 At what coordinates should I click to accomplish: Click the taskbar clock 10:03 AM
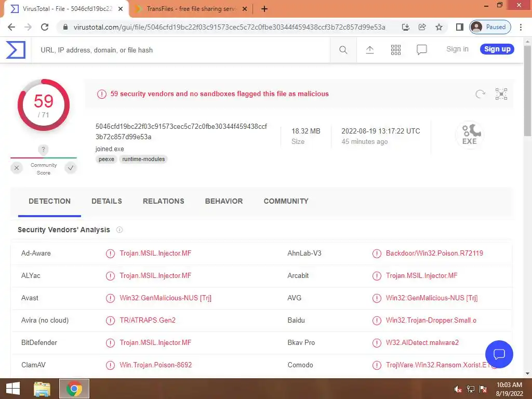pos(509,385)
